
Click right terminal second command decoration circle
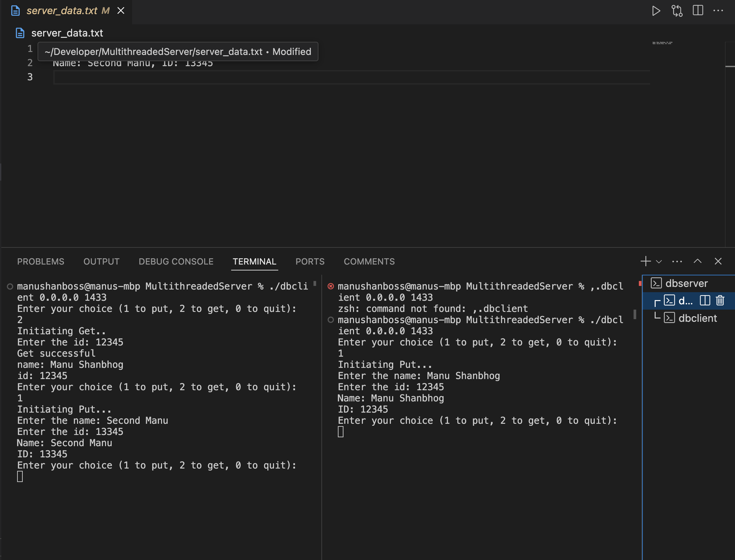[x=331, y=320]
